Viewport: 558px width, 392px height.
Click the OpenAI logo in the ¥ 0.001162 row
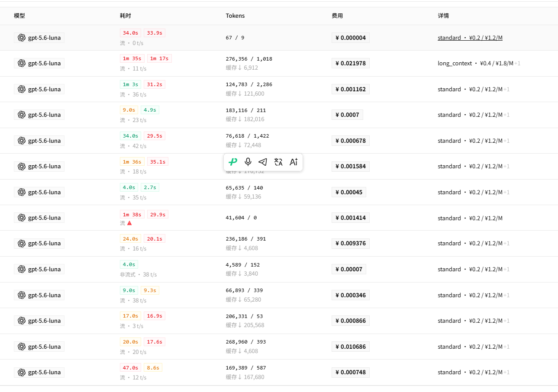point(22,89)
